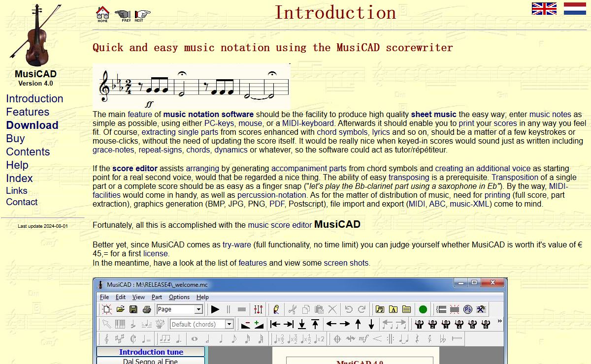591x364 pixels.
Task: Click the Pause playback button
Action: (228, 309)
